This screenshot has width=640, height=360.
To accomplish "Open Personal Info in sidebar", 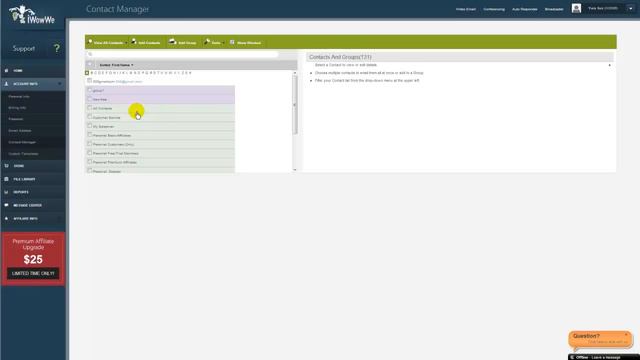I will coord(19,97).
